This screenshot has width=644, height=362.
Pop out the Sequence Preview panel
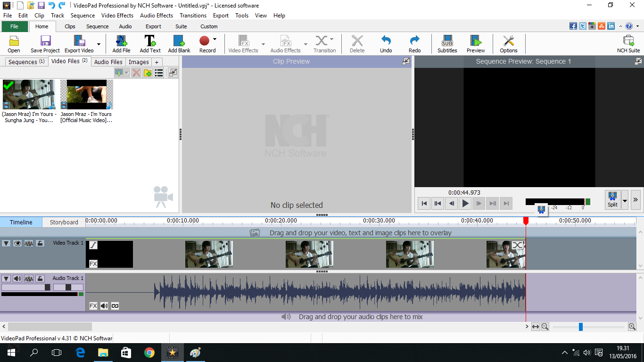coord(638,61)
